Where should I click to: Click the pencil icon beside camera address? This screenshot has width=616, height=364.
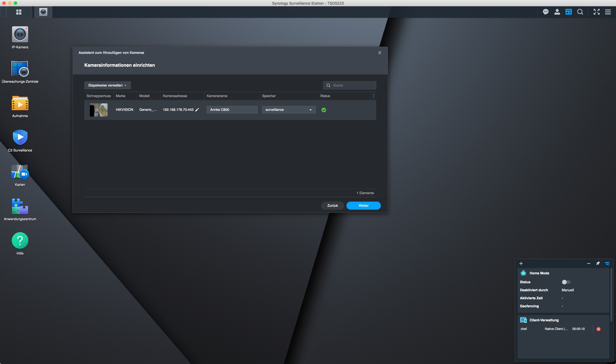[197, 110]
